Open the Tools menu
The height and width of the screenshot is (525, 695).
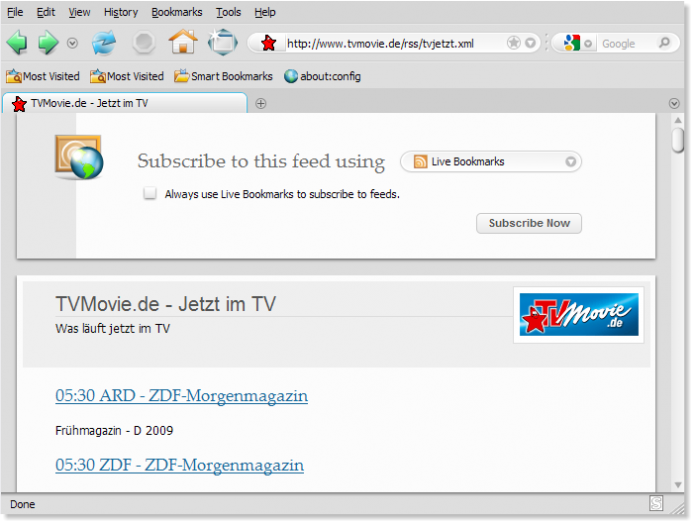pyautogui.click(x=228, y=12)
